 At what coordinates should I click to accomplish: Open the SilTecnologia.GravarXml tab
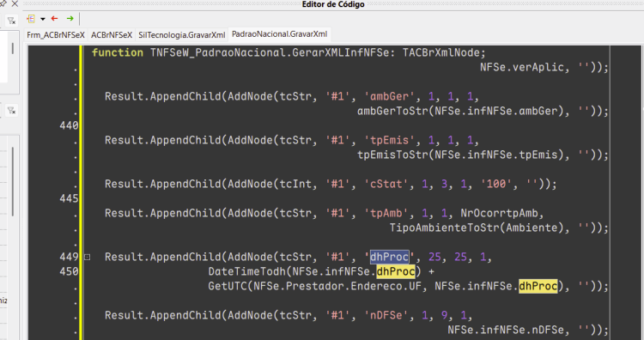(181, 35)
